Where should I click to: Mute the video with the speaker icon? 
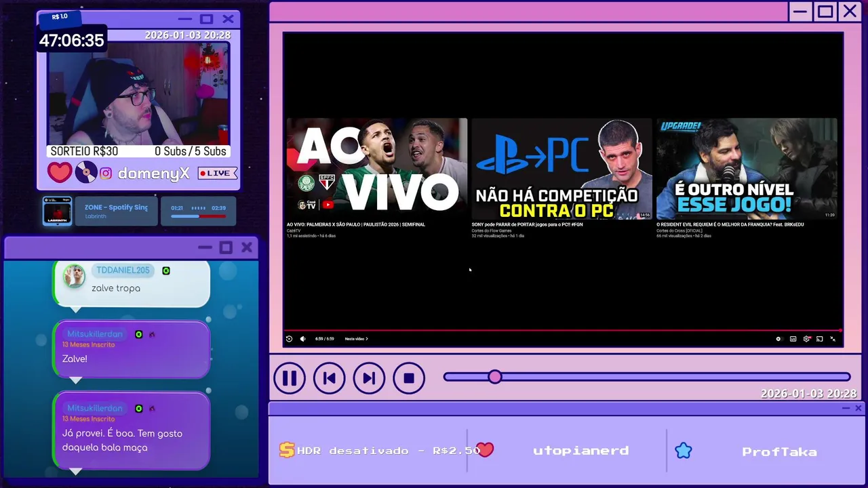pyautogui.click(x=303, y=339)
